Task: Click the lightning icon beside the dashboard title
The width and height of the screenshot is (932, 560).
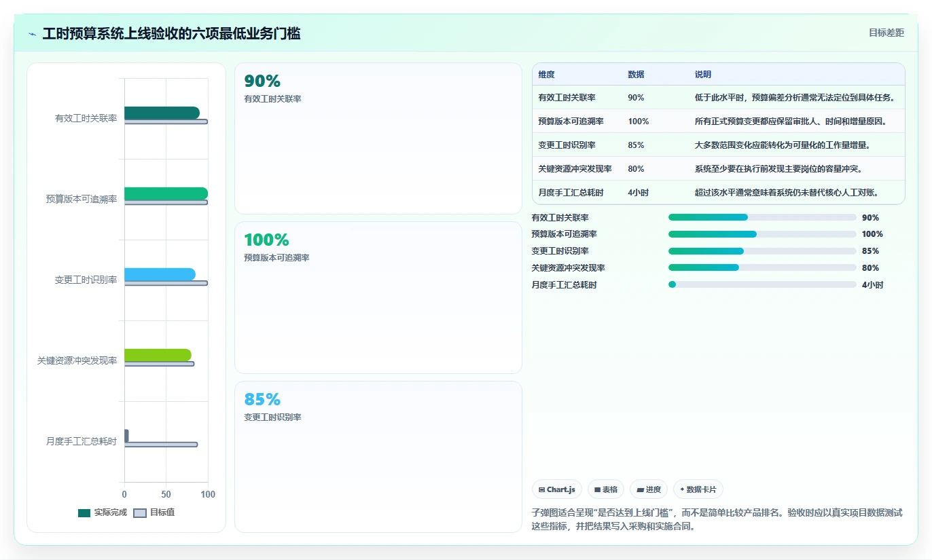Action: pyautogui.click(x=33, y=34)
